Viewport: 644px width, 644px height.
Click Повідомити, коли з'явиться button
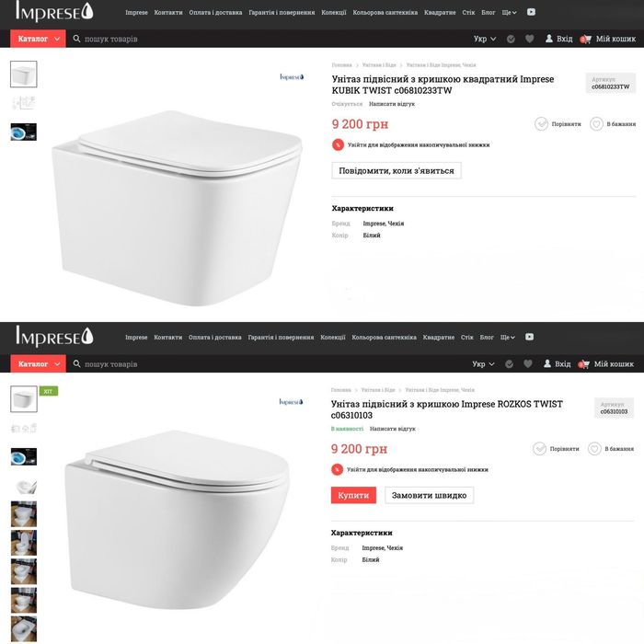[397, 170]
